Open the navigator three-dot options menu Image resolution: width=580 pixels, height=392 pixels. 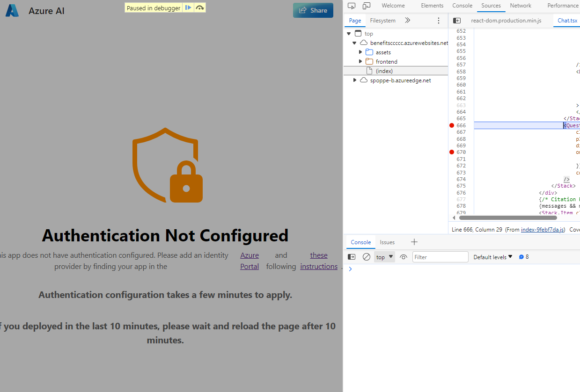coord(438,21)
